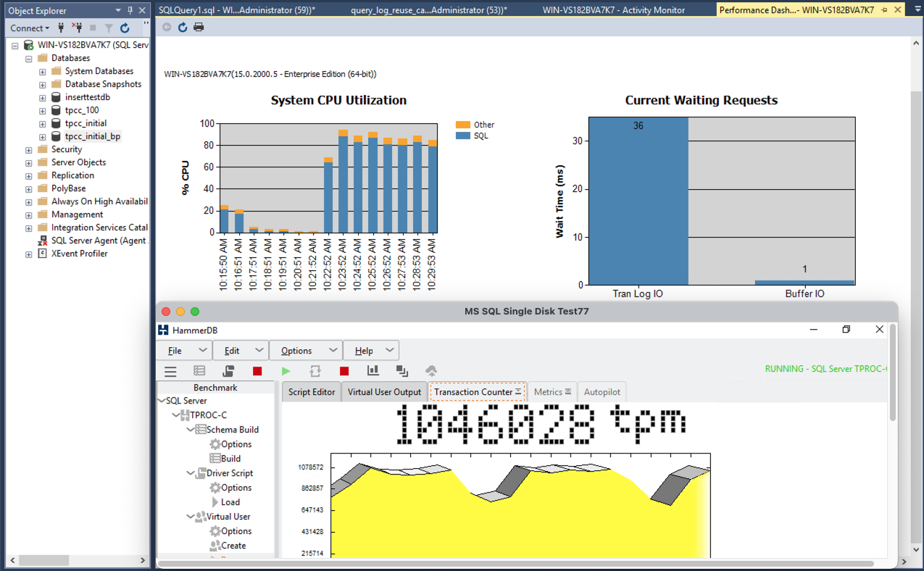Viewport: 924px width, 571px height.
Task: Refresh the Object Explorer tree
Action: tap(125, 28)
